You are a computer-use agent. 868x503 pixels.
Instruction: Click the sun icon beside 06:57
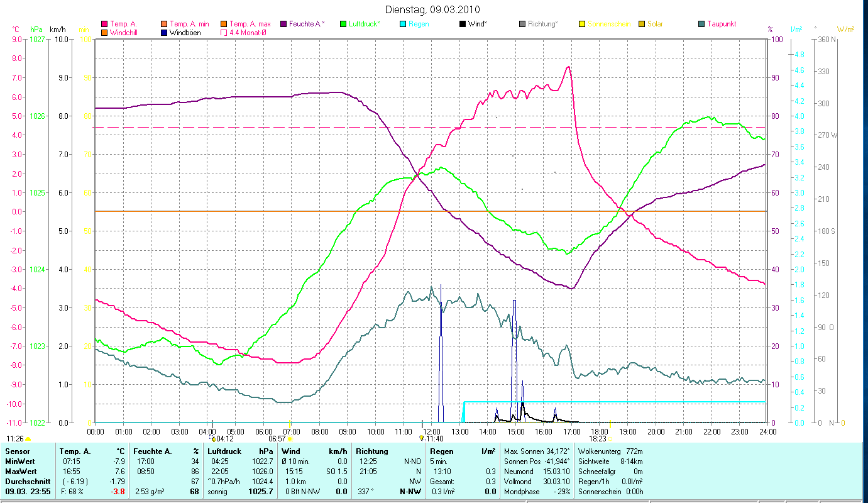click(x=290, y=438)
